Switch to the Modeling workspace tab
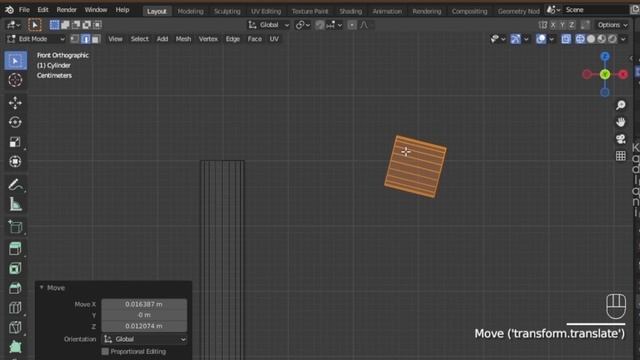The width and height of the screenshot is (640, 360). [x=190, y=11]
